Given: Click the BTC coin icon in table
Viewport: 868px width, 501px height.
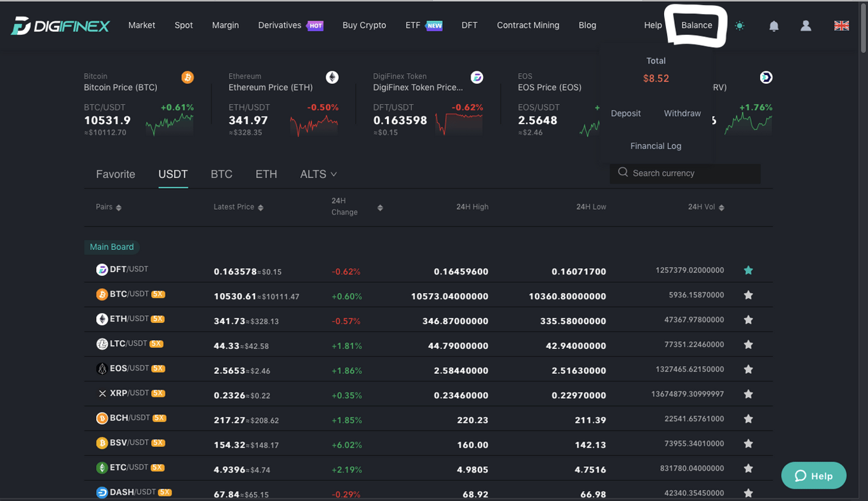Looking at the screenshot, I should pos(102,294).
